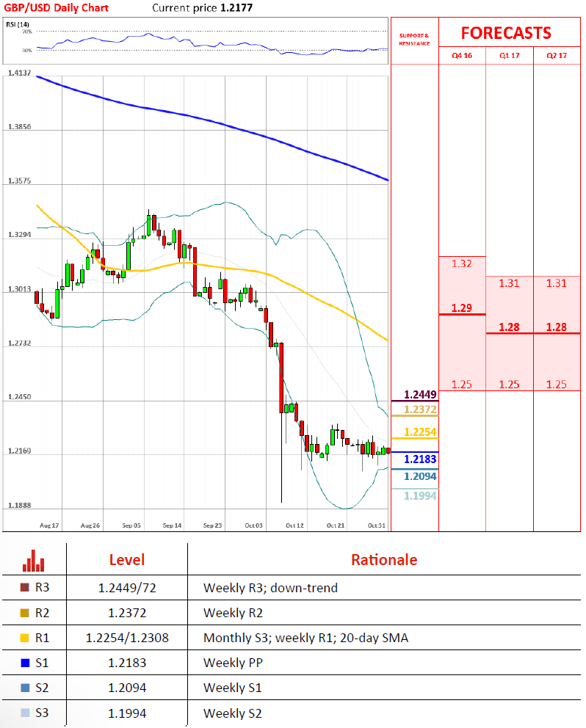
Task: Click the 'Monthly S3; weekly R1; 20-day SMA' rationale
Action: [x=305, y=638]
